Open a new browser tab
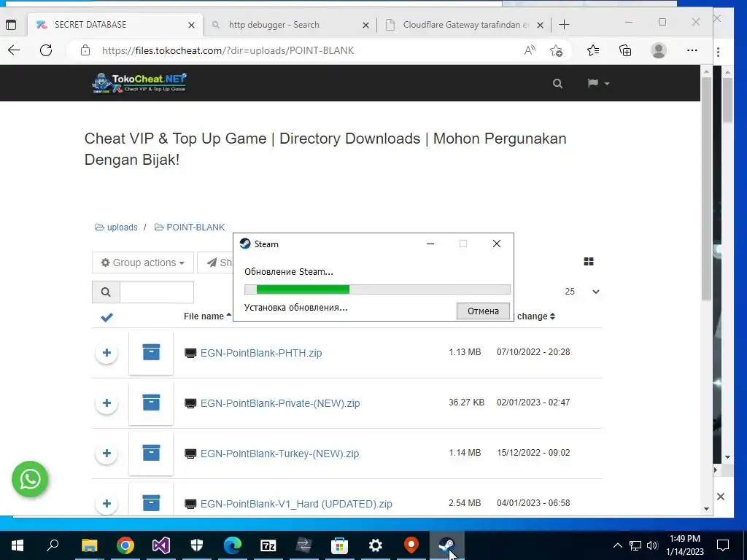 tap(564, 25)
